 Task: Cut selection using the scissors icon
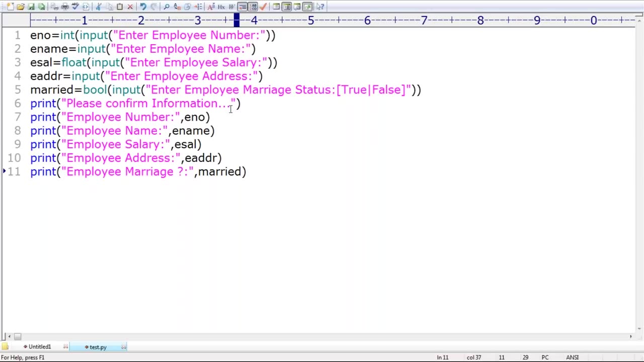coord(98,7)
